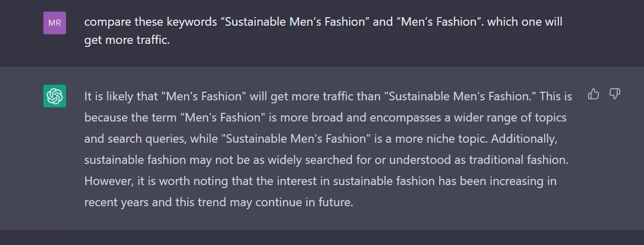Click the thumbs up icon on the response
The width and height of the screenshot is (644, 245).
click(594, 94)
